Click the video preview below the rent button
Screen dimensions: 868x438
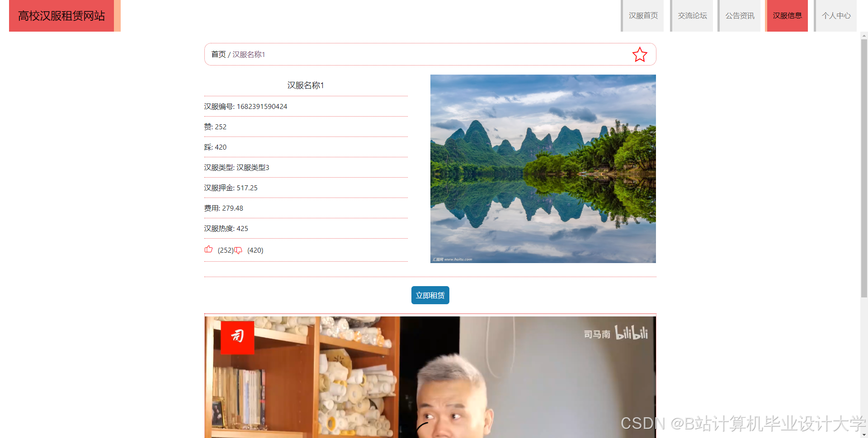click(430, 377)
